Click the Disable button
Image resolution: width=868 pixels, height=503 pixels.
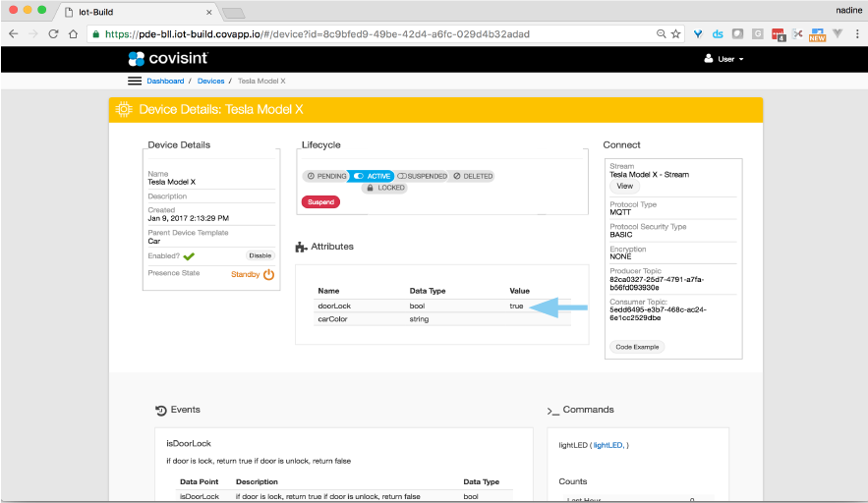(x=260, y=255)
